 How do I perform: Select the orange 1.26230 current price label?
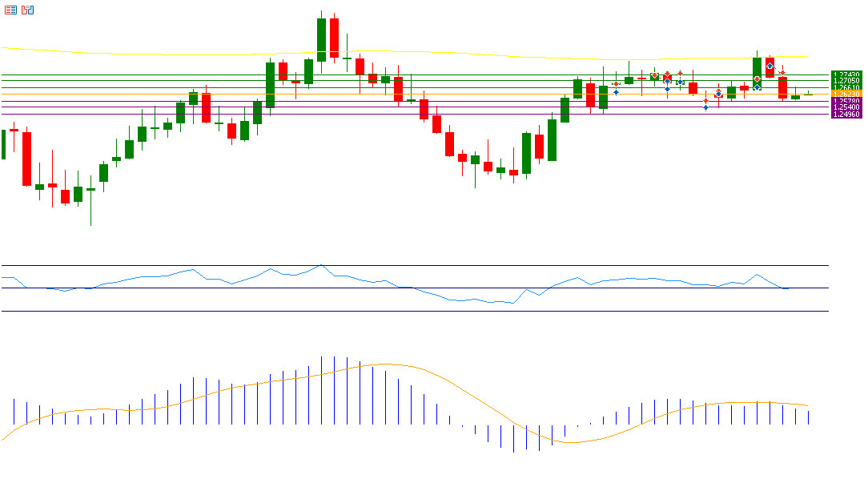846,94
